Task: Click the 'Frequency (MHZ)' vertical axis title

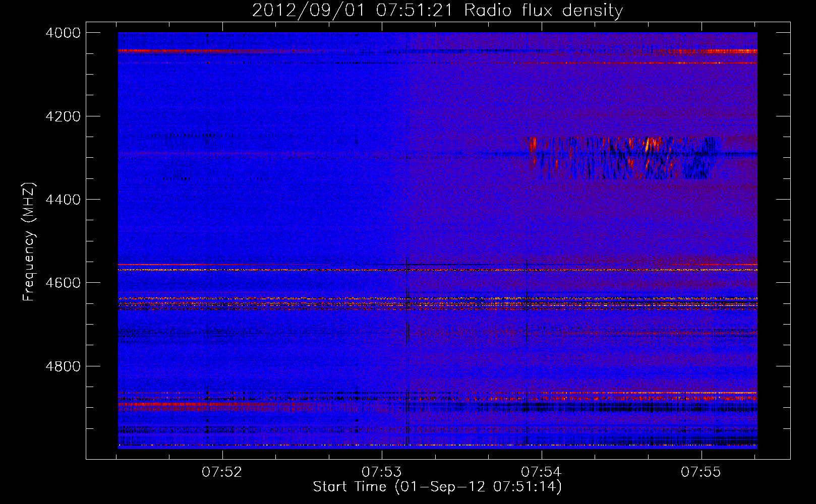Action: pyautogui.click(x=29, y=242)
